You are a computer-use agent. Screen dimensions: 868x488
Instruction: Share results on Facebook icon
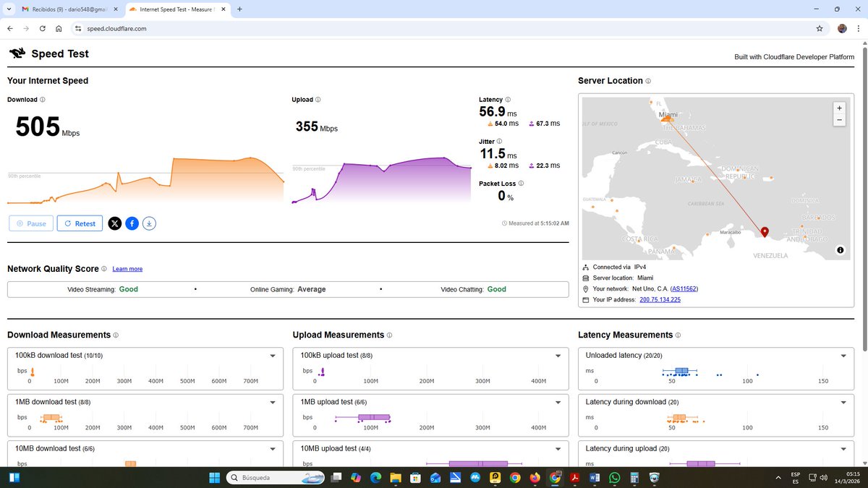pos(132,223)
